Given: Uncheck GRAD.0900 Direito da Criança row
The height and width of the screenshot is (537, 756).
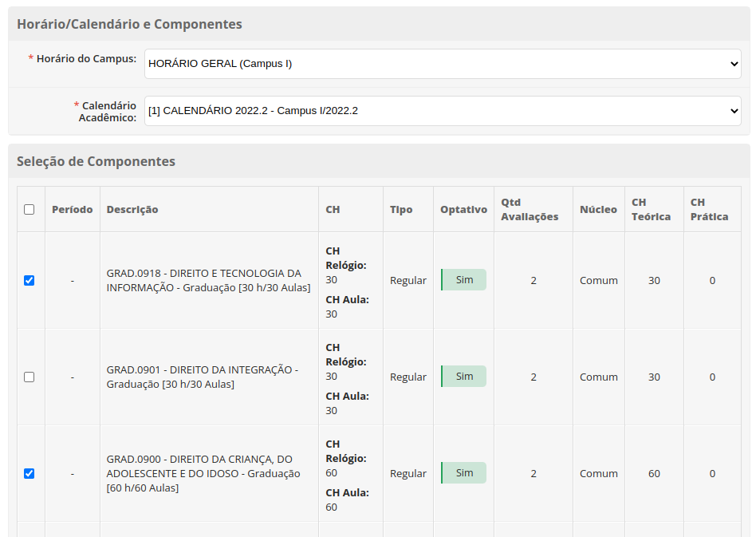Looking at the screenshot, I should click(x=30, y=474).
